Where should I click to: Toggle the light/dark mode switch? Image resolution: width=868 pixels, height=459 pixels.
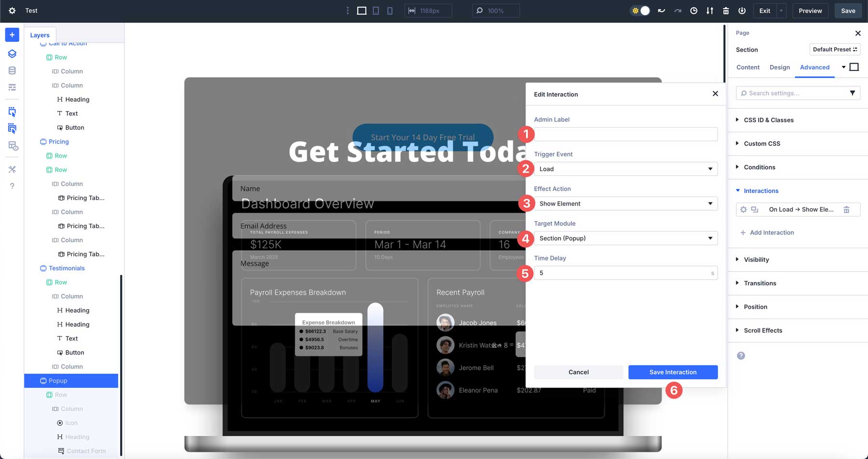coord(640,10)
